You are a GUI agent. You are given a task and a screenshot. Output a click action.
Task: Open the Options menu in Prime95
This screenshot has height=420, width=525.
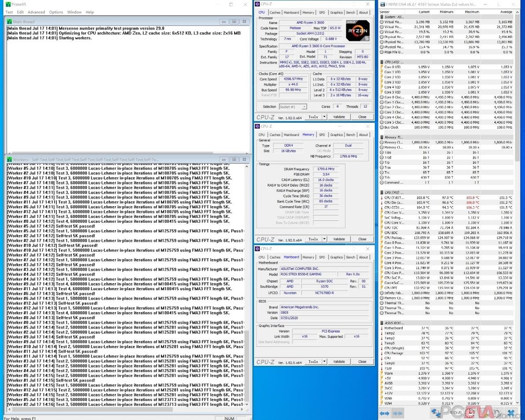coord(56,12)
